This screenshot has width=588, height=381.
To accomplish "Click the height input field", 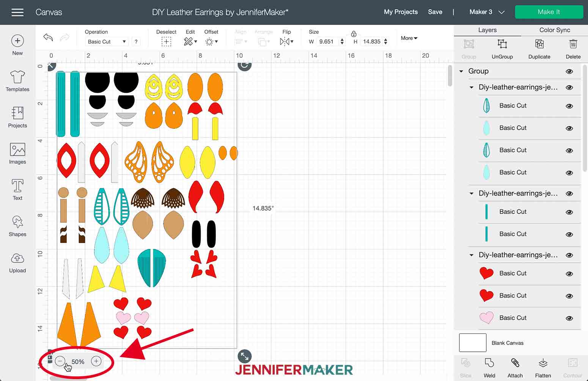I will [371, 42].
